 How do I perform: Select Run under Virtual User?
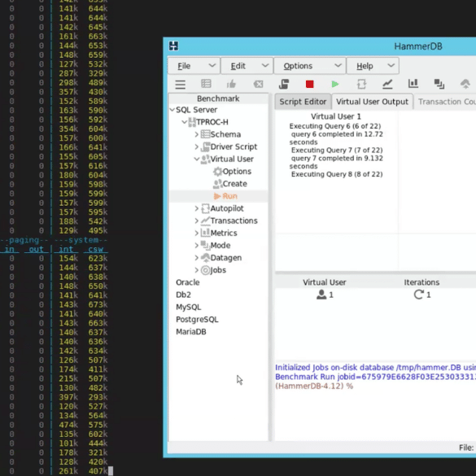(x=229, y=196)
